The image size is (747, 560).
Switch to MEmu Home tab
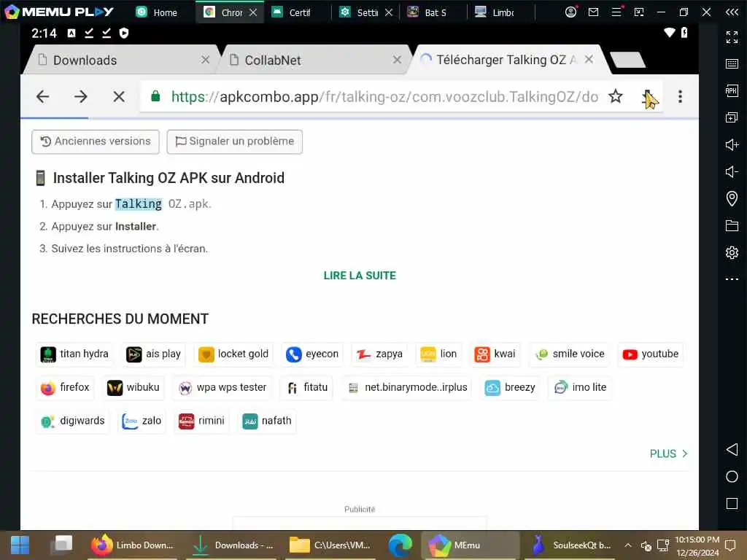pyautogui.click(x=158, y=12)
